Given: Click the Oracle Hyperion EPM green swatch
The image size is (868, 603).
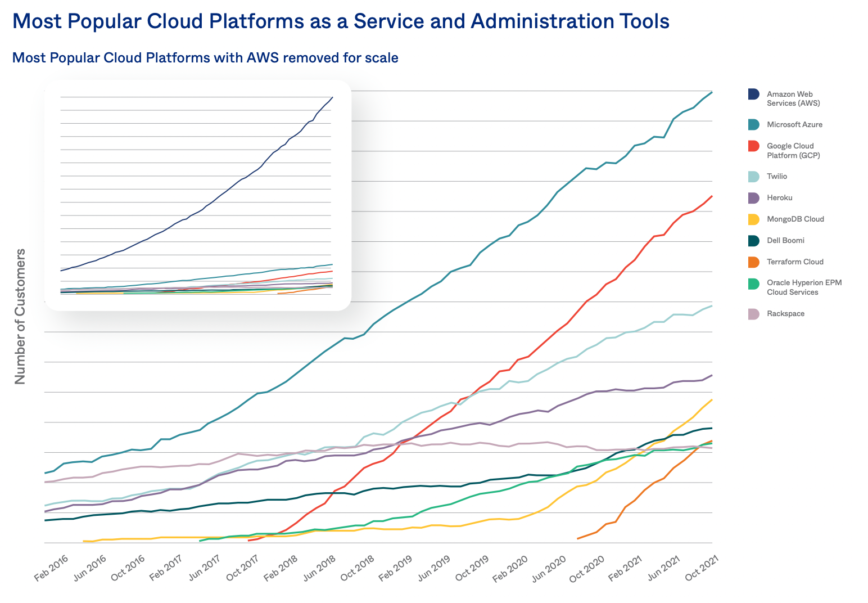Looking at the screenshot, I should pyautogui.click(x=754, y=283).
